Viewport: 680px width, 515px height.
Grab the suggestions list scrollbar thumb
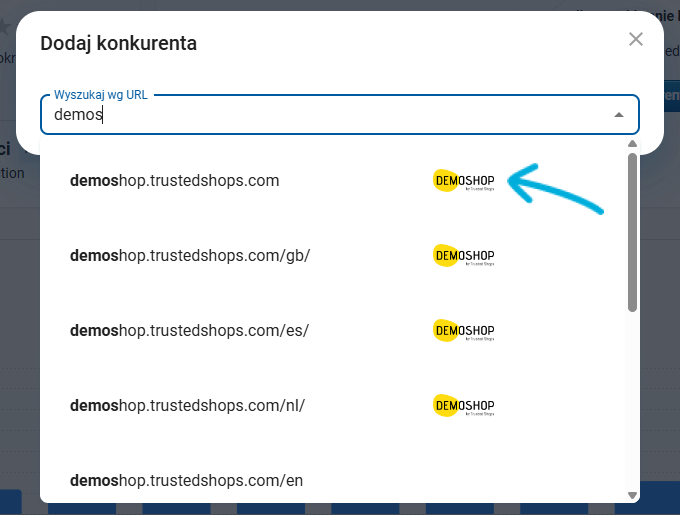(x=632, y=230)
